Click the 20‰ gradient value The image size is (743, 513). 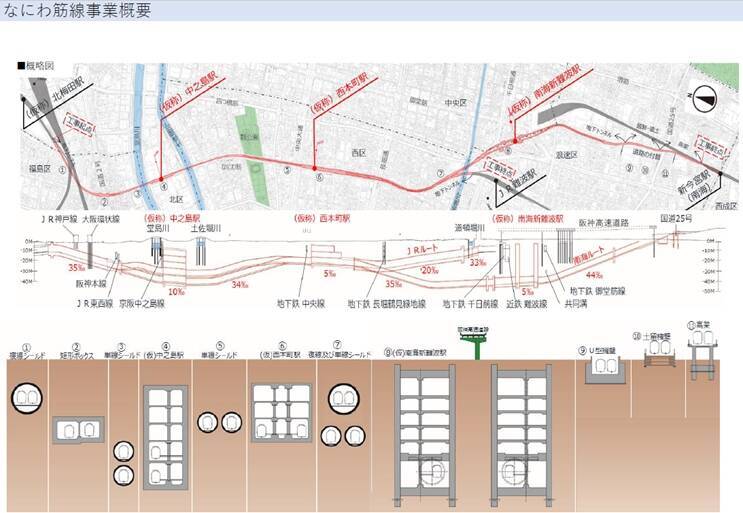coord(429,270)
